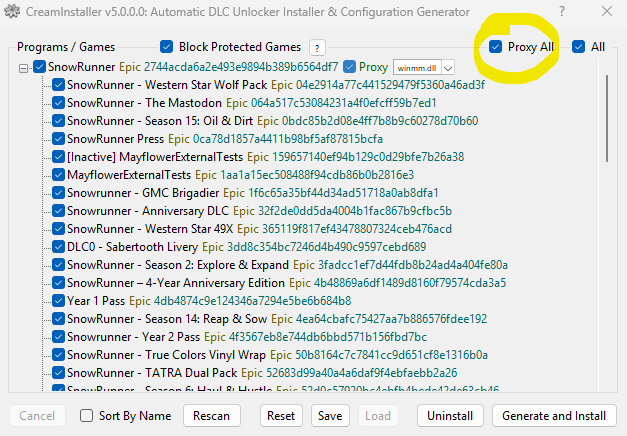
Task: Toggle the SnowRunner Press checkbox
Action: tap(58, 139)
